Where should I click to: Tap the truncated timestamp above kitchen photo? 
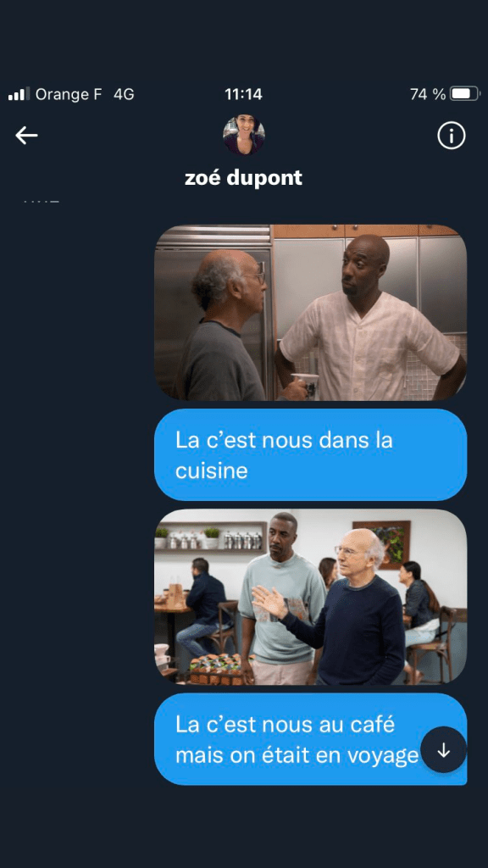42,202
